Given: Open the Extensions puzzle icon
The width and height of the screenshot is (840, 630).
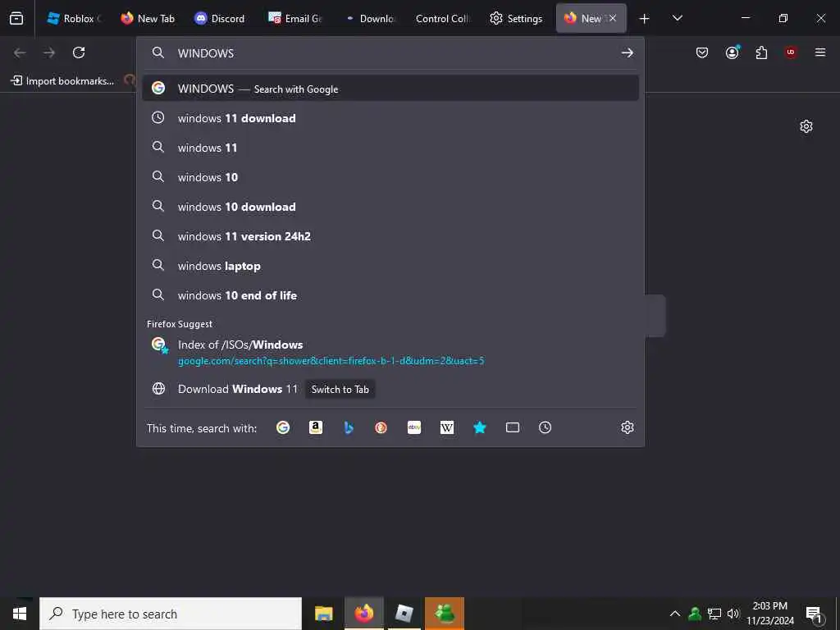Looking at the screenshot, I should click(761, 52).
